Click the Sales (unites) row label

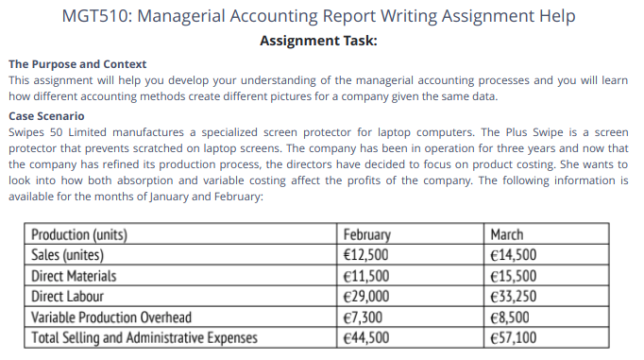[x=67, y=255]
